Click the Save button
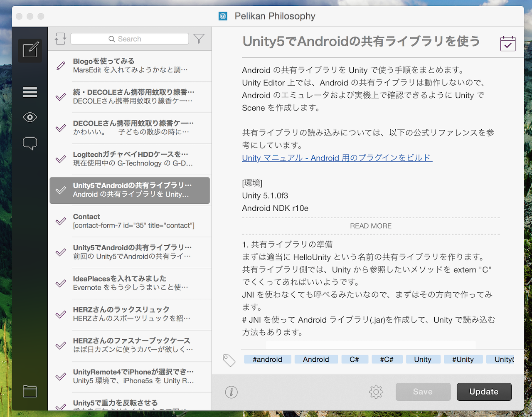The height and width of the screenshot is (417, 532). (x=423, y=392)
